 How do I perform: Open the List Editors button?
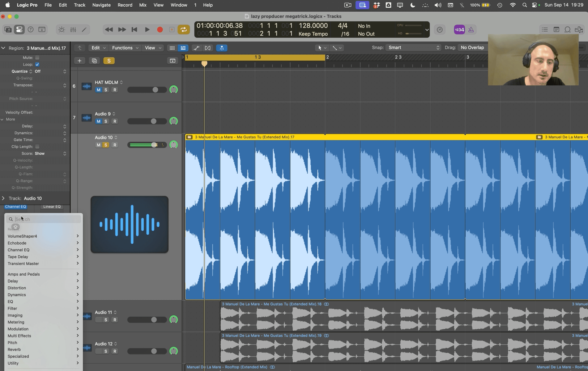click(x=545, y=30)
